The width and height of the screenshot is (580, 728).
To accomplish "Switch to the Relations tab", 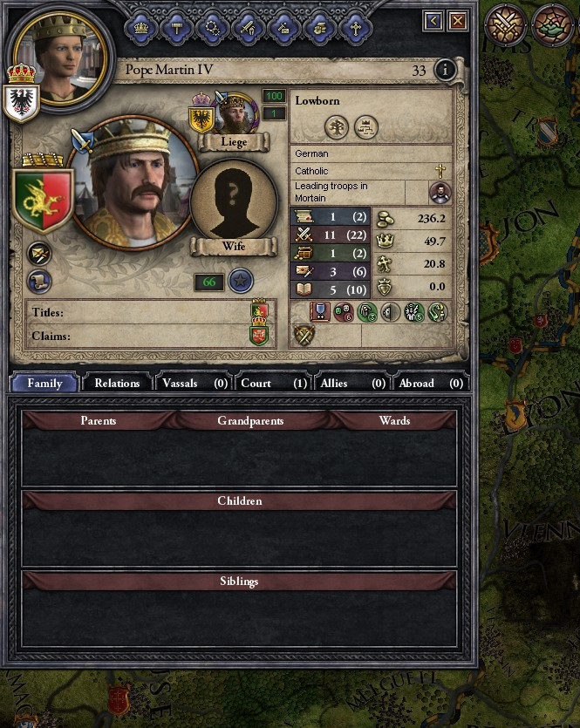I will (x=117, y=383).
